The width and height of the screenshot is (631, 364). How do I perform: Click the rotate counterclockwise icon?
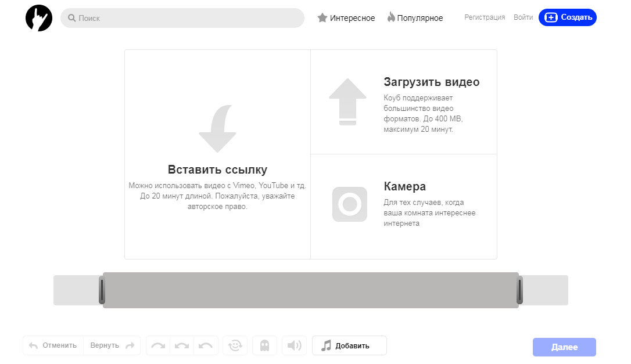205,345
